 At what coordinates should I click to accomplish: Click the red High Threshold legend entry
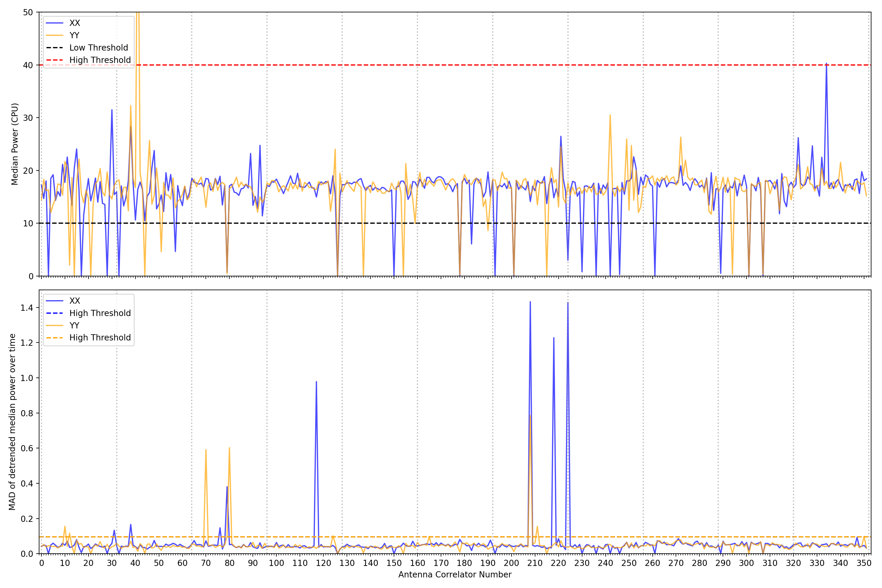coord(100,60)
